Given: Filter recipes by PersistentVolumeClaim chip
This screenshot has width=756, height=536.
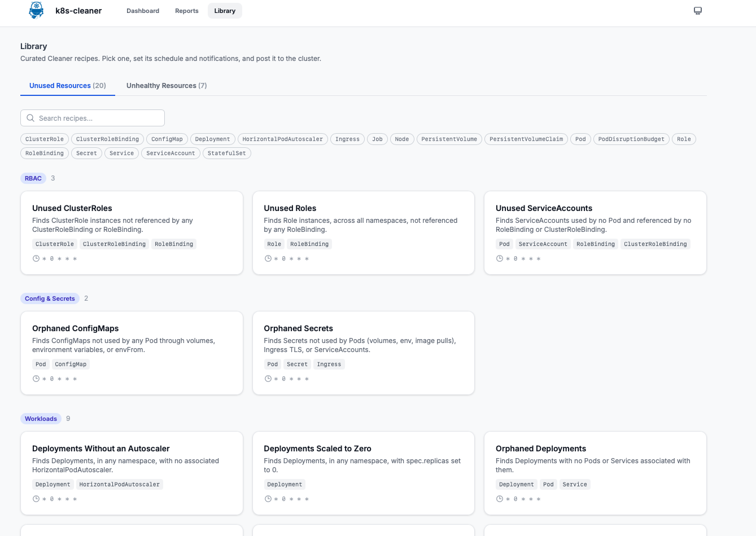Looking at the screenshot, I should pyautogui.click(x=526, y=139).
